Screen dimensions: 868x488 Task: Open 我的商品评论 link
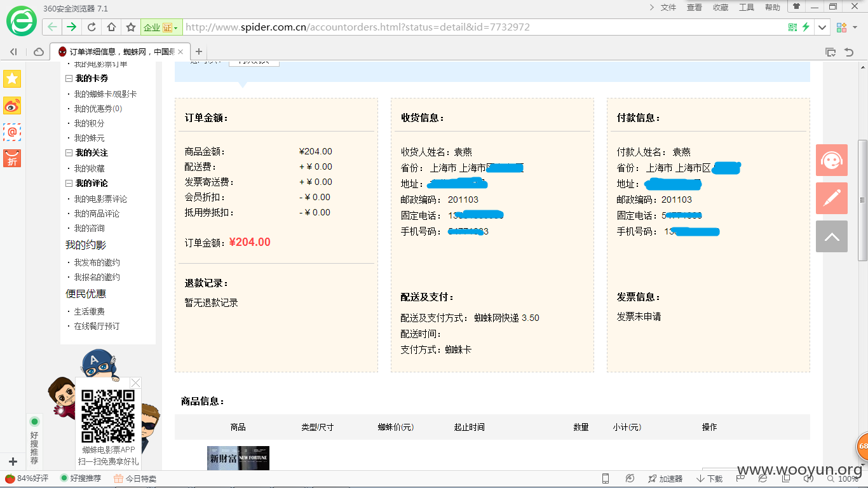97,213
